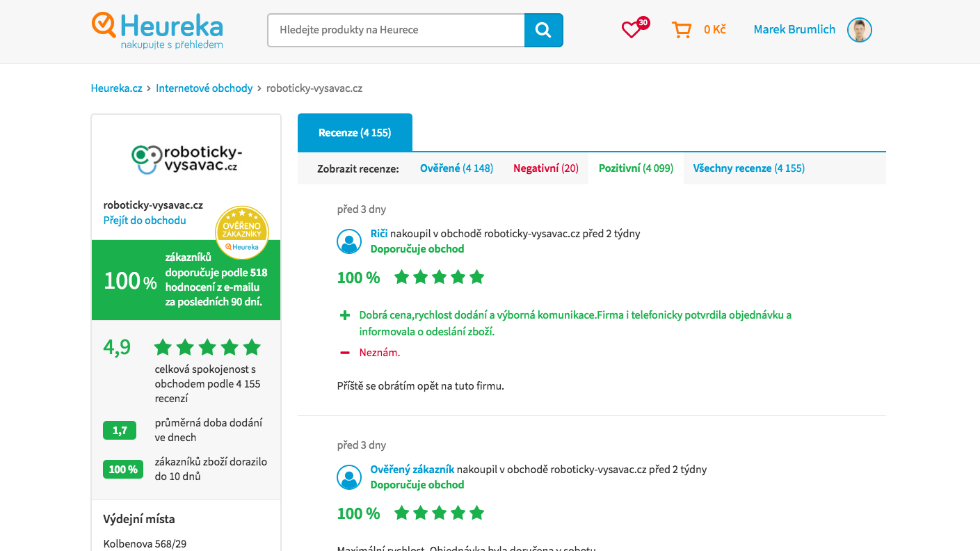Click the 100 % recommendation green banner

point(186,280)
